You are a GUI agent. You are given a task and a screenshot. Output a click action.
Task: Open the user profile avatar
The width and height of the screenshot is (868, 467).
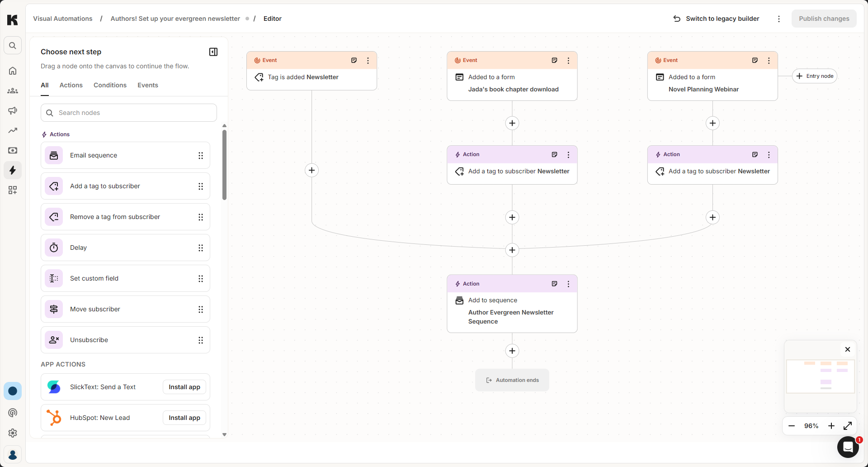[x=13, y=455]
